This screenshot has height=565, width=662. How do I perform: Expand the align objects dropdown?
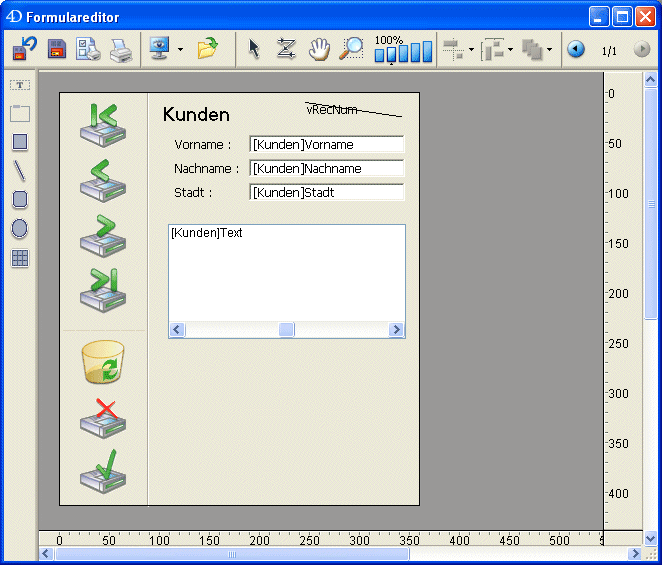pyautogui.click(x=471, y=49)
